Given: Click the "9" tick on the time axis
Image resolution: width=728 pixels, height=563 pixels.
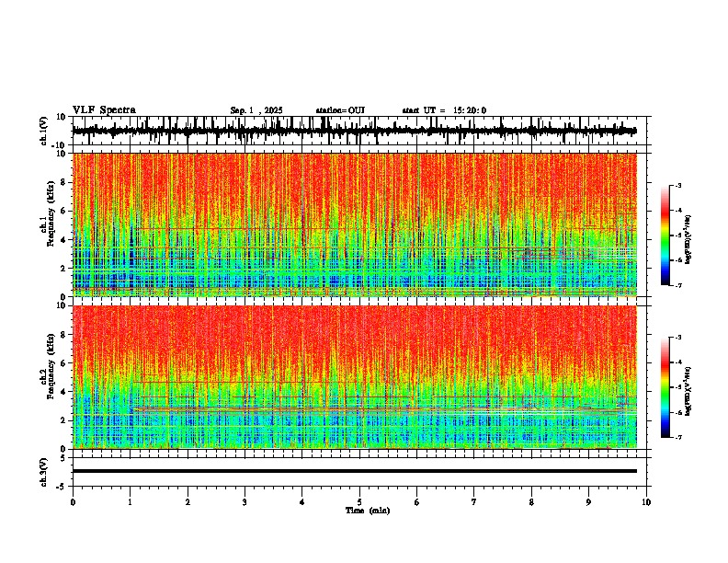Looking at the screenshot, I should pyautogui.click(x=588, y=502).
